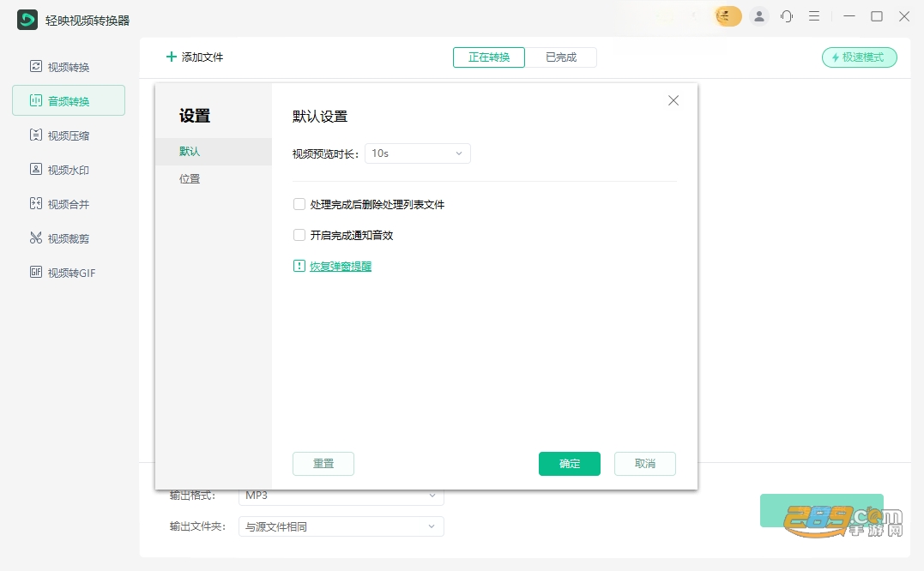The width and height of the screenshot is (924, 571).
Task: Check 开启完成通知音效 checkbox
Action: point(299,235)
